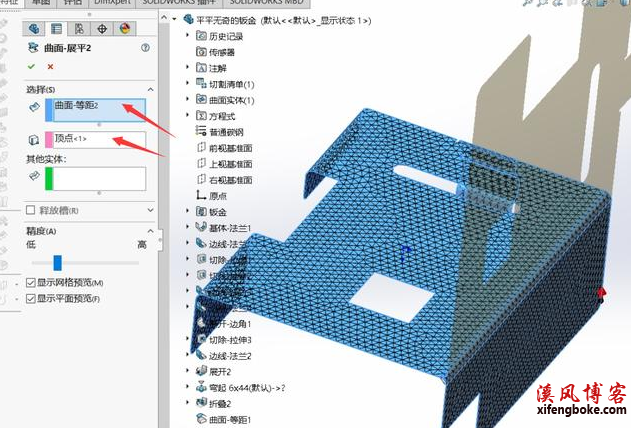Image resolution: width=631 pixels, height=428 pixels.
Task: Select the 曲面-等距1 offset surface feature
Action: click(223, 420)
